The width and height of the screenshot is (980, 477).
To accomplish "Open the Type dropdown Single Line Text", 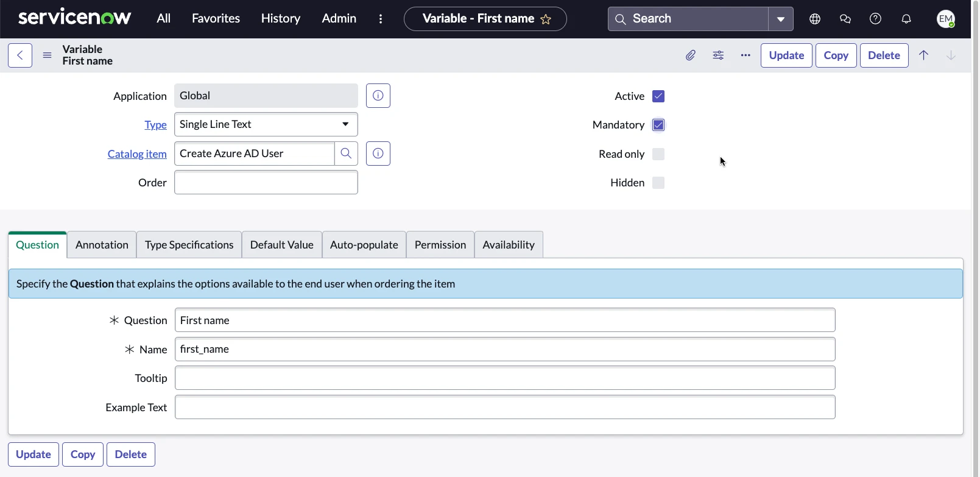I will pos(266,124).
